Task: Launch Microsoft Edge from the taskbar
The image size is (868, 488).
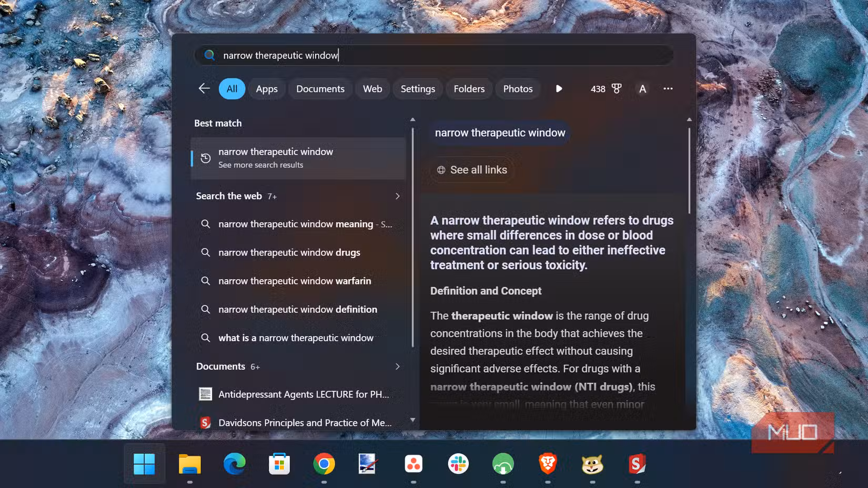Action: tap(235, 464)
